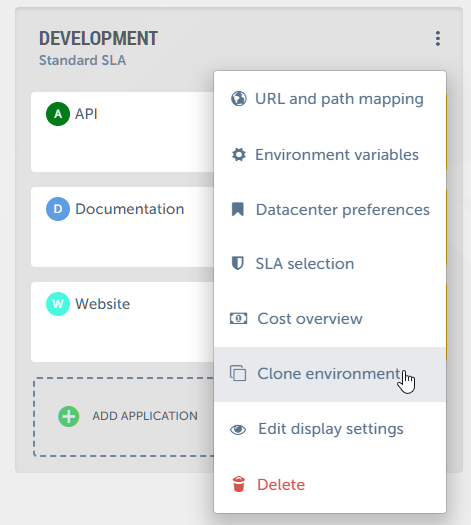Open the Documentation application card
The height and width of the screenshot is (525, 471).
click(x=123, y=227)
